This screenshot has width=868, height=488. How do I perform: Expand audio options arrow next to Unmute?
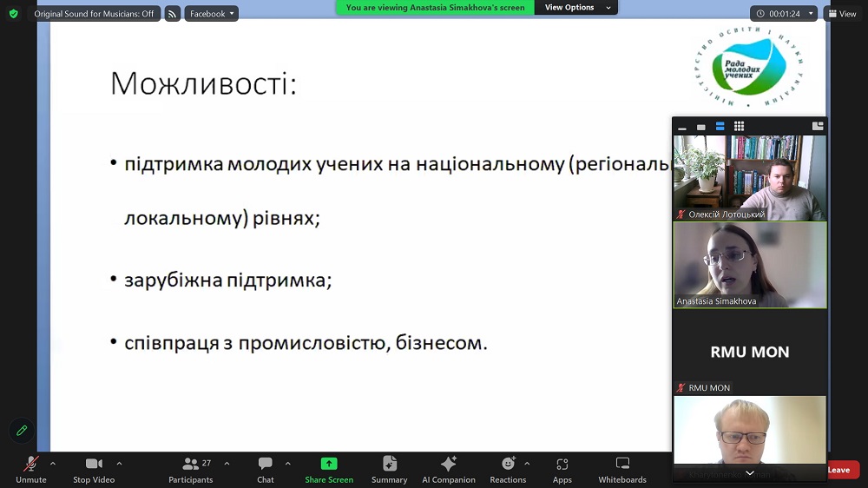[x=53, y=464]
